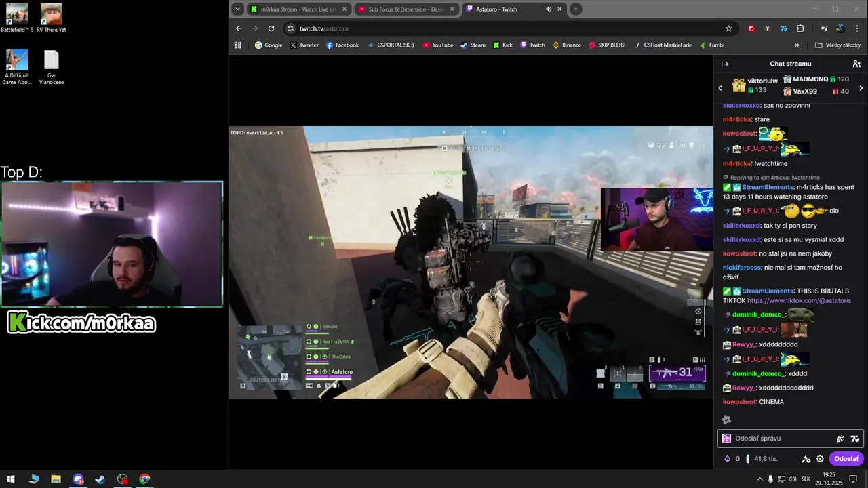Open the Tweeter bookmark

pyautogui.click(x=304, y=45)
